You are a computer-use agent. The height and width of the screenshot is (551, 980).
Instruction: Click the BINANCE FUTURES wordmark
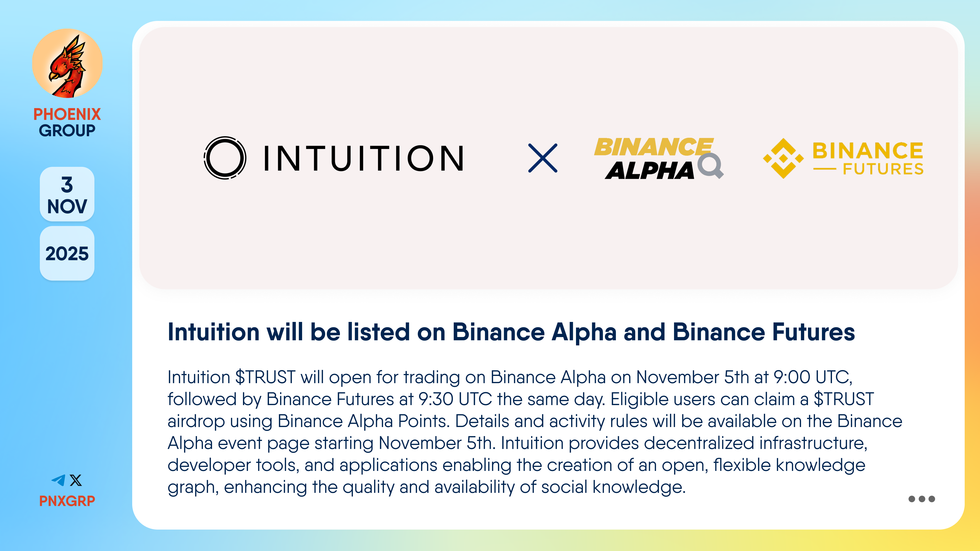click(x=867, y=158)
